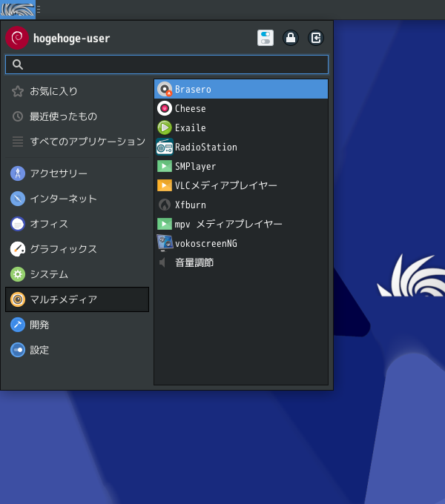Log out using the exit icon

coord(316,38)
